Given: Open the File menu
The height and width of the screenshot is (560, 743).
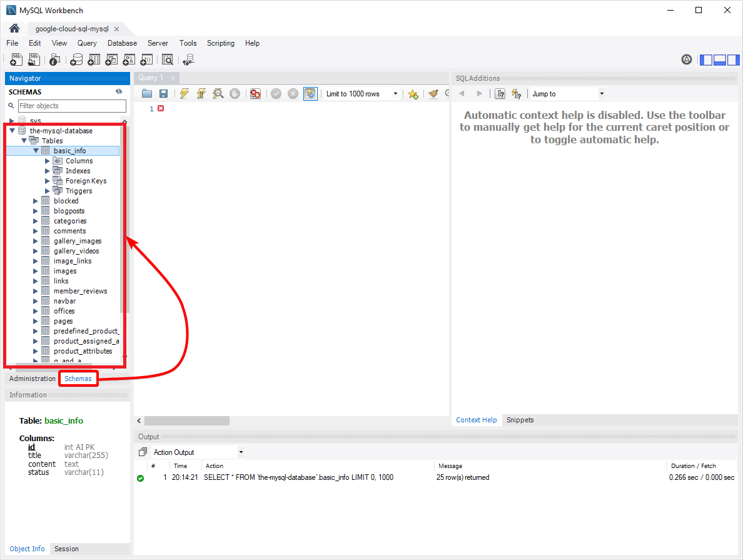Looking at the screenshot, I should coord(13,43).
